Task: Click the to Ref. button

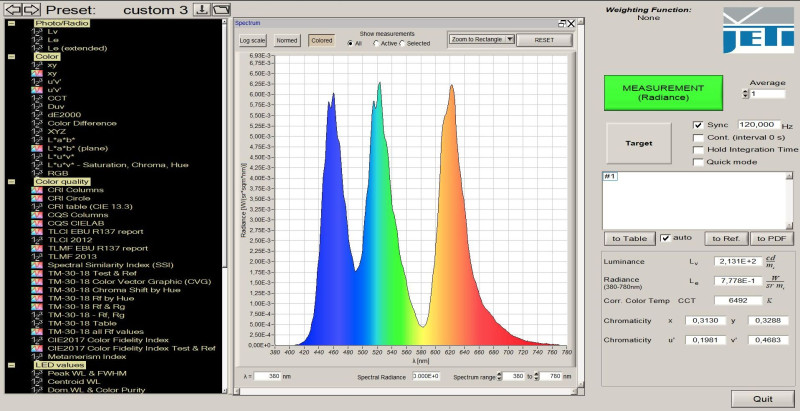Action: 727,239
